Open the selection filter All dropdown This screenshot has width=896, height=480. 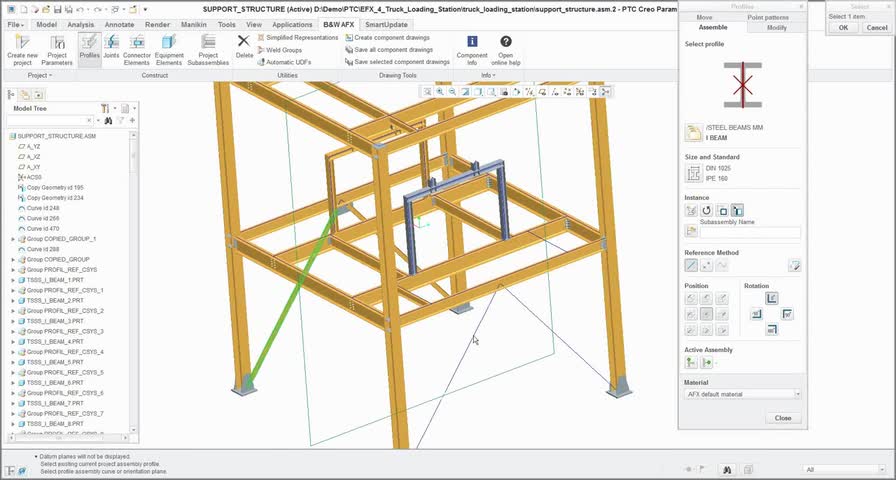click(845, 469)
